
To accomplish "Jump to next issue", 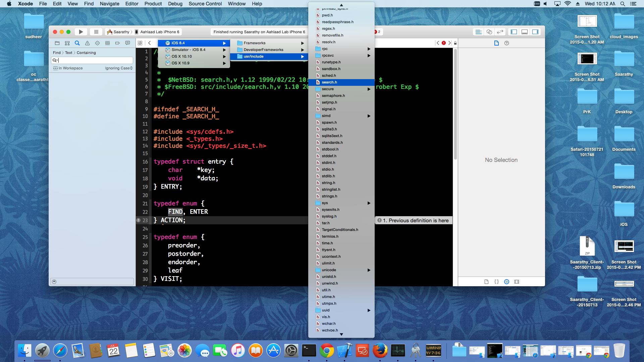I will (449, 43).
